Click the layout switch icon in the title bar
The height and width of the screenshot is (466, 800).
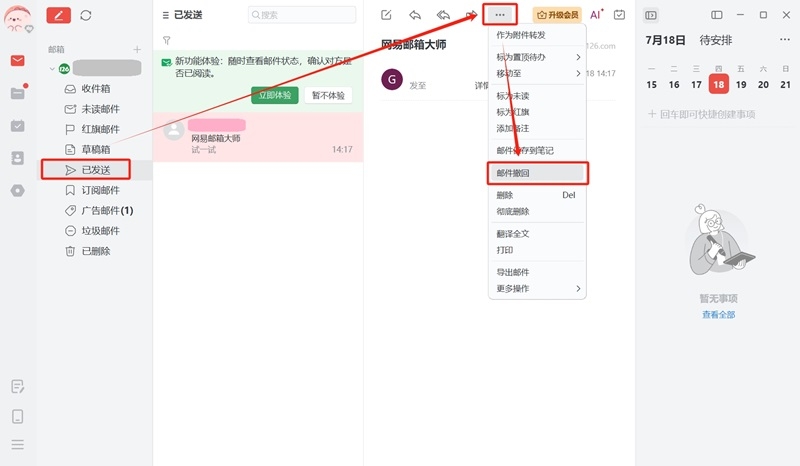717,15
